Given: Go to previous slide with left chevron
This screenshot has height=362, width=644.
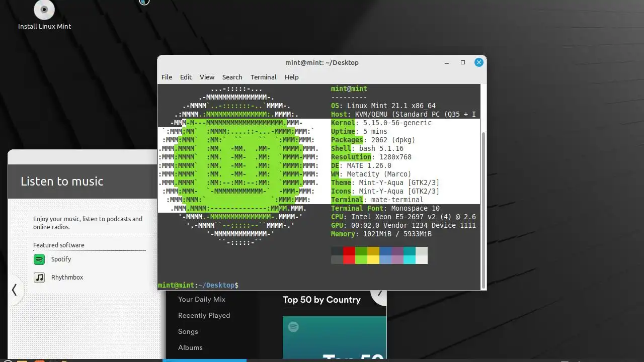Looking at the screenshot, I should click(x=15, y=290).
